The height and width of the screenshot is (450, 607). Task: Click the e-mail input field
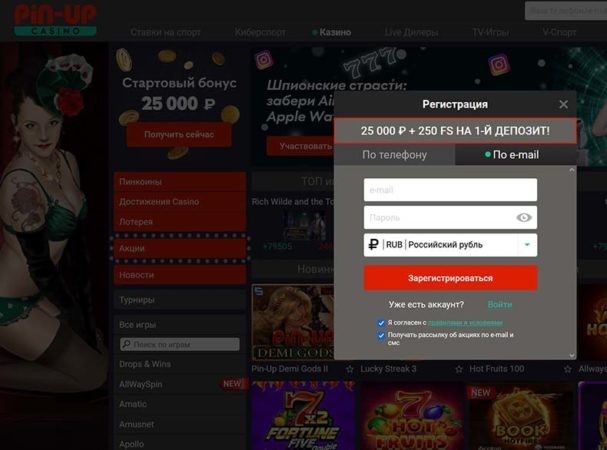point(450,190)
